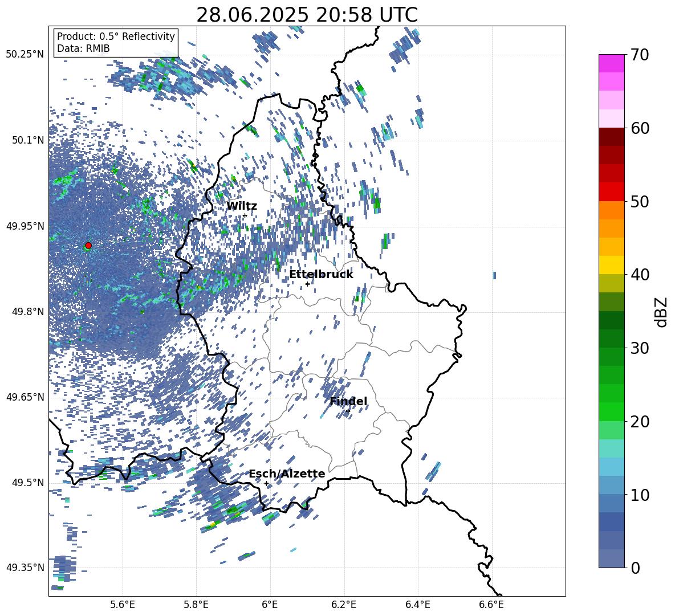Screen dimensions: 675x616
Task: Click the colorbar tick label 10
Action: point(640,495)
